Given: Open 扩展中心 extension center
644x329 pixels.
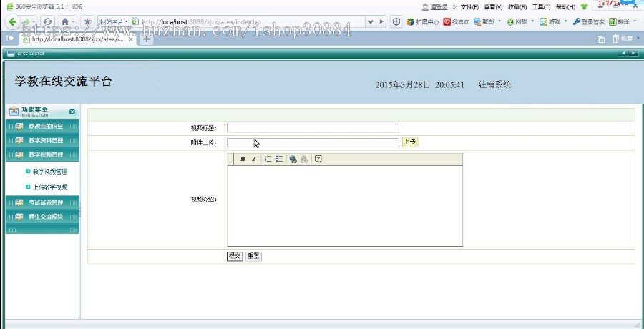Looking at the screenshot, I should click(423, 21).
